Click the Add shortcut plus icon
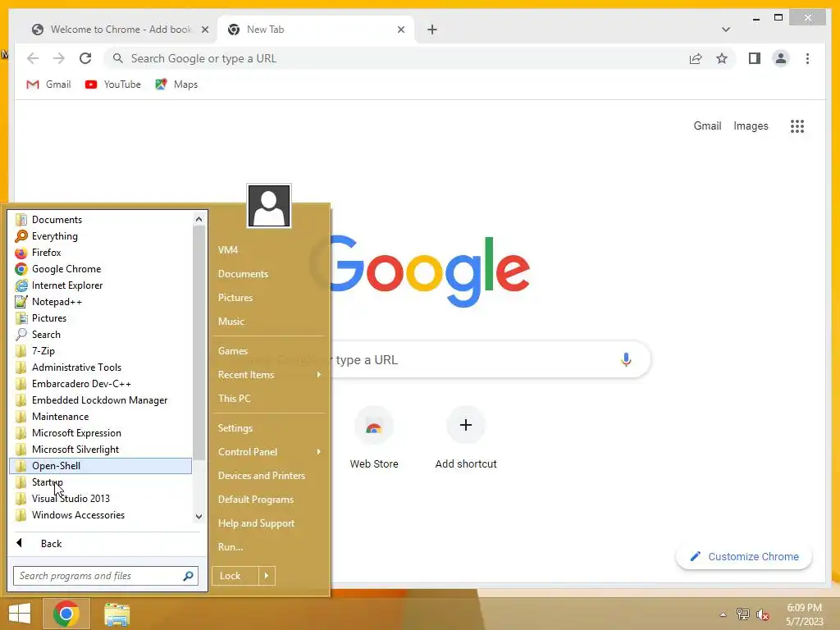 pyautogui.click(x=466, y=426)
